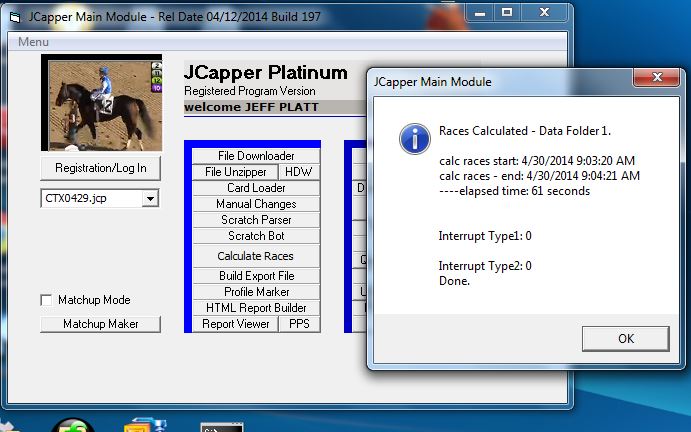This screenshot has width=691, height=432.
Task: Click Build Export File
Action: pos(256,276)
